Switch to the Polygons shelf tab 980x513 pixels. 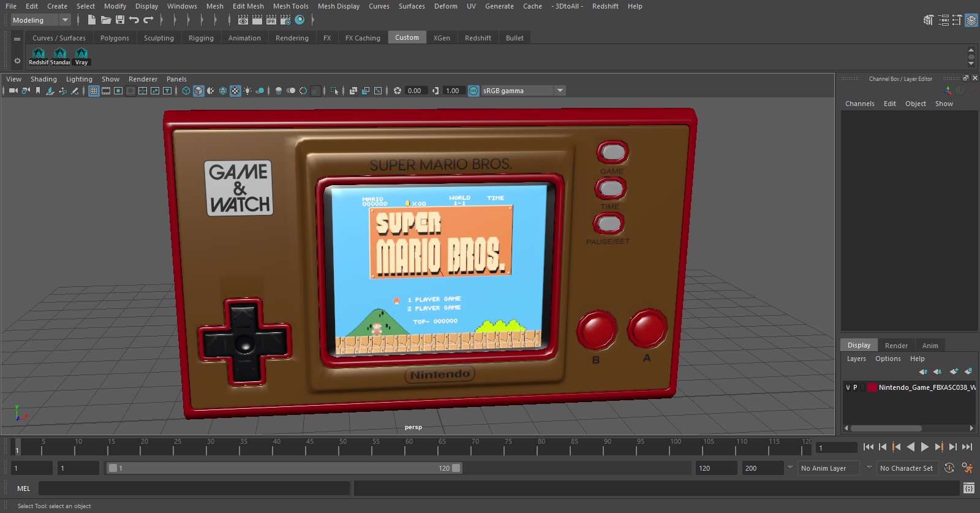[115, 38]
